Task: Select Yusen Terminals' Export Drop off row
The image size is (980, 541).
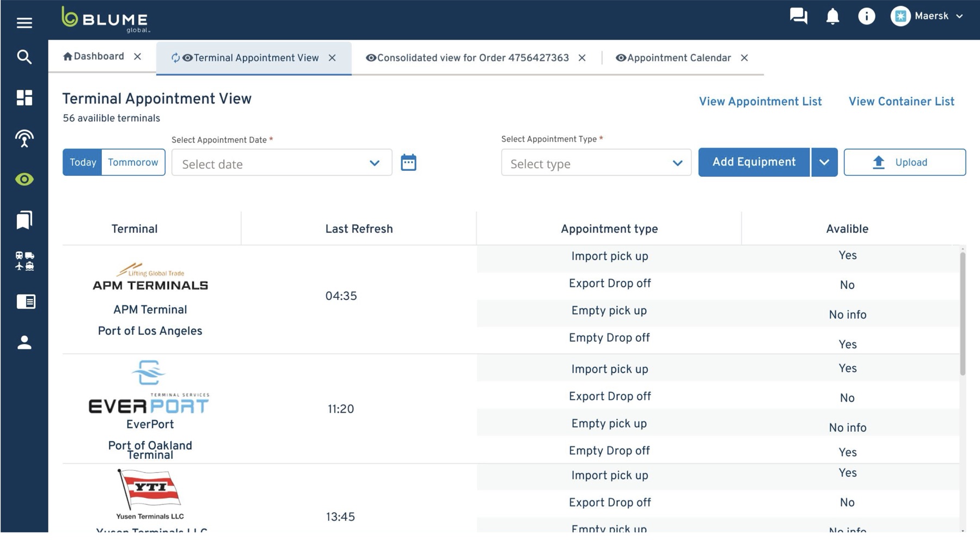Action: [718, 503]
